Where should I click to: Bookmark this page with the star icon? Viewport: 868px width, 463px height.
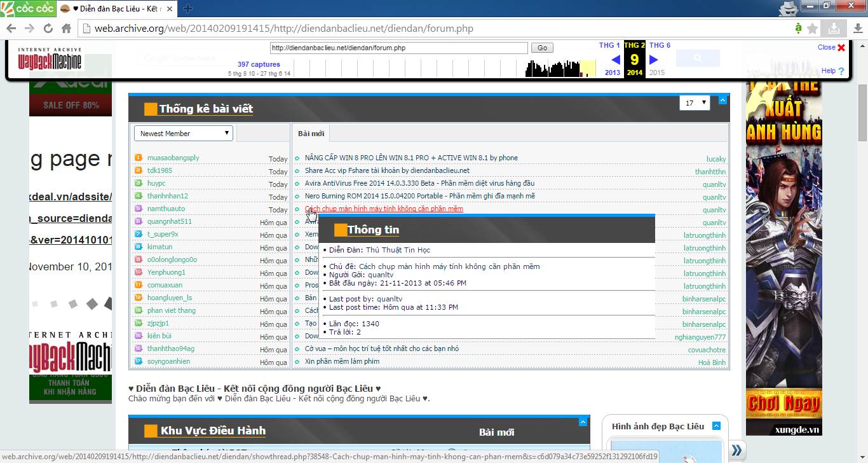click(x=813, y=28)
